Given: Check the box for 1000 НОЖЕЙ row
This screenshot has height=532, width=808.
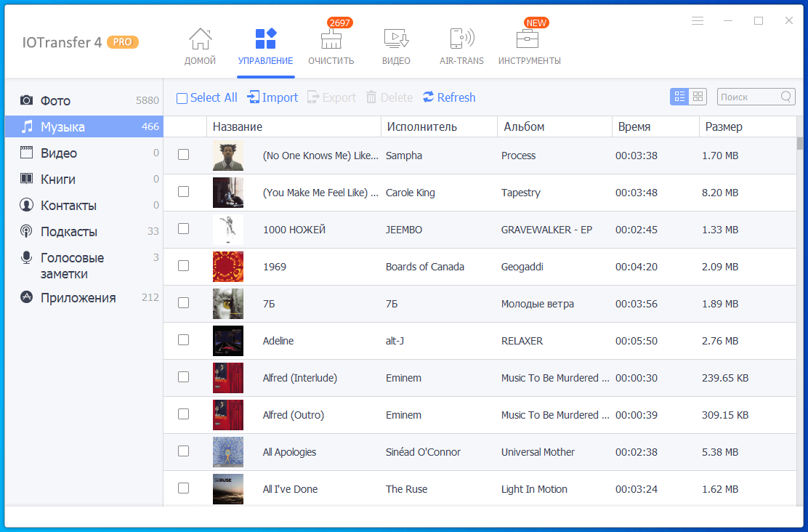Looking at the screenshot, I should pyautogui.click(x=183, y=229).
